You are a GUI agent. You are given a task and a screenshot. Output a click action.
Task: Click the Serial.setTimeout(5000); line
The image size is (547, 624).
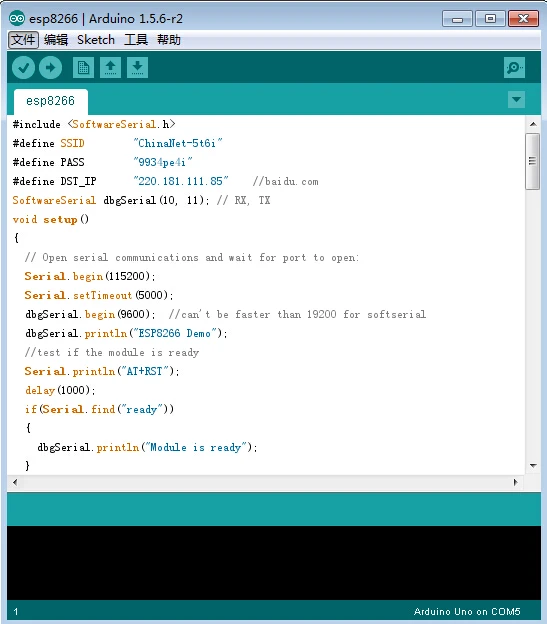click(99, 295)
